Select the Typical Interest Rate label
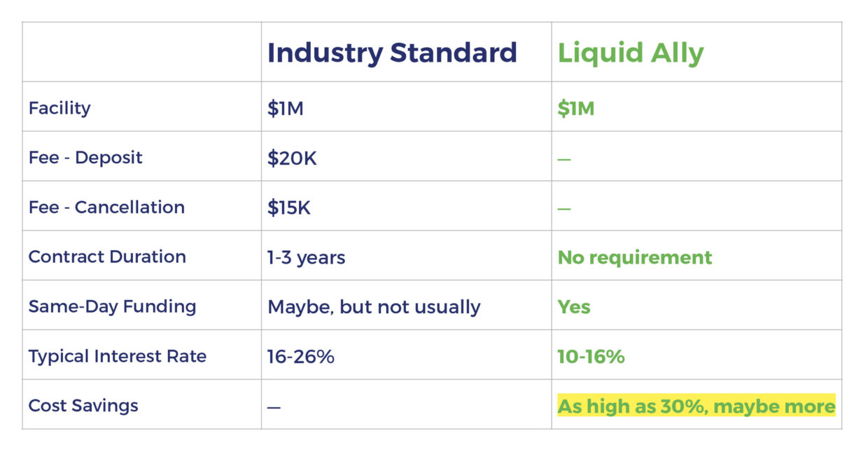This screenshot has height=452, width=868. 118,356
